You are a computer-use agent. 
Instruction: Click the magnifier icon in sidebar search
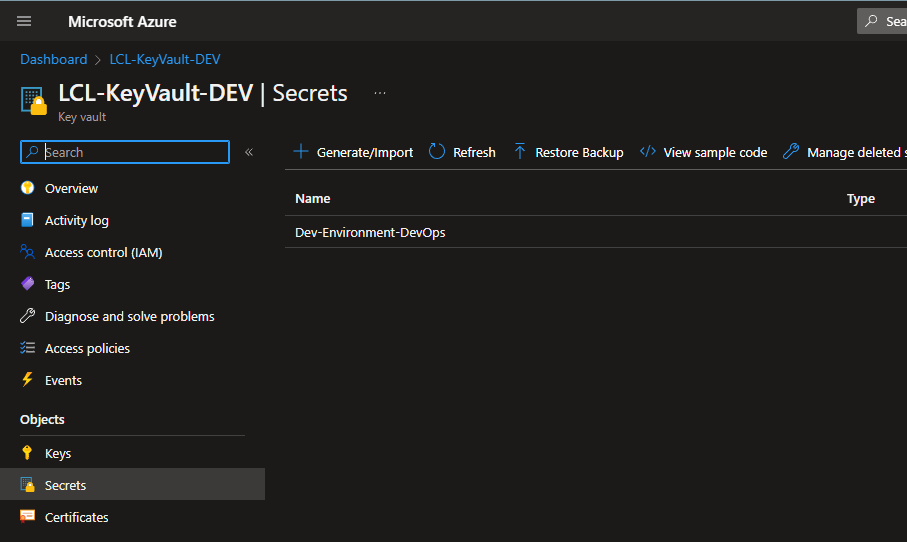32,152
